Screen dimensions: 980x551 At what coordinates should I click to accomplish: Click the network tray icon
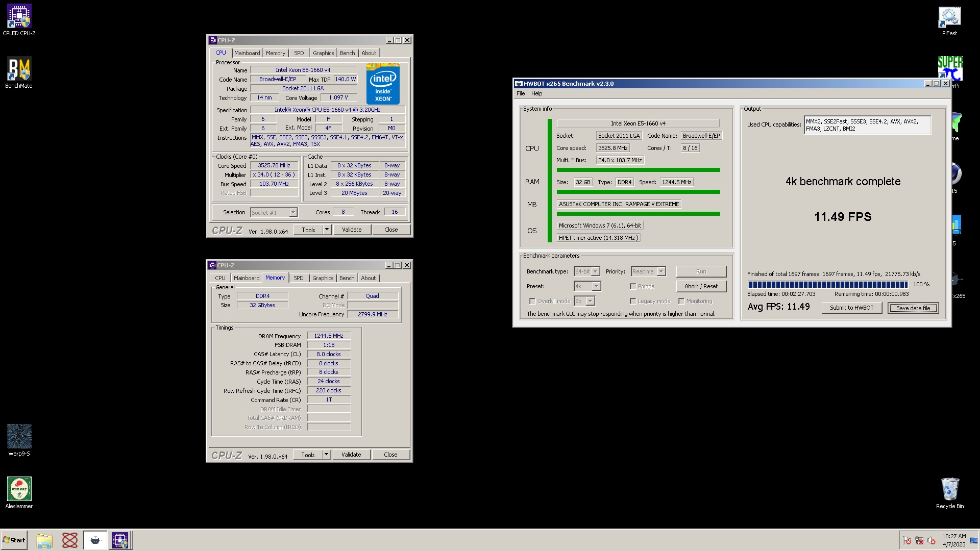[x=919, y=541]
